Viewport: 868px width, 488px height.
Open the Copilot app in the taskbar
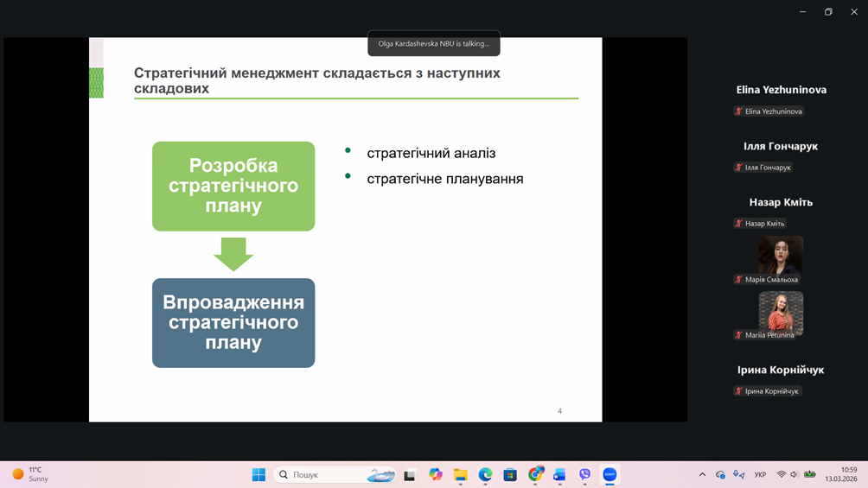tap(435, 474)
